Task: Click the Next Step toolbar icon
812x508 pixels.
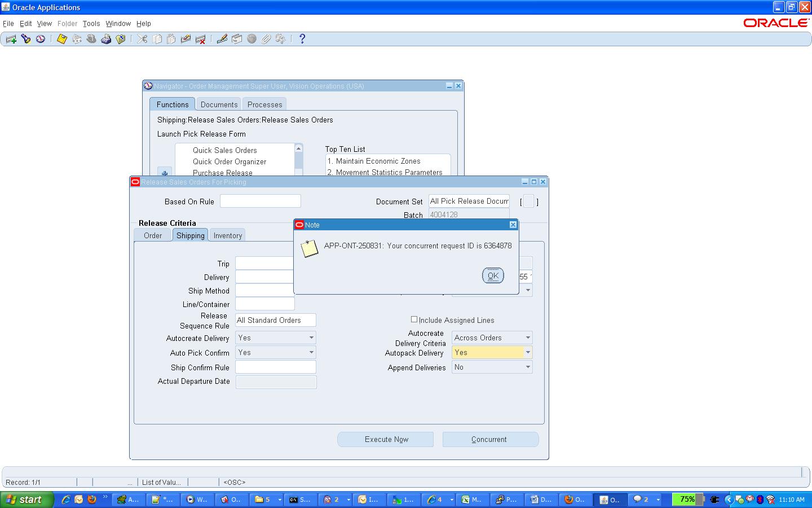Action: (x=77, y=39)
